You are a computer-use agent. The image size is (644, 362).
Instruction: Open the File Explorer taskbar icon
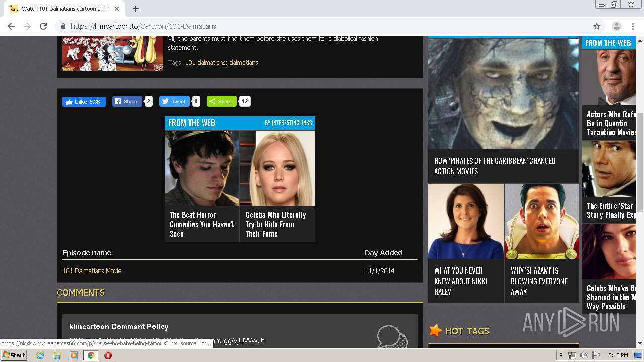coord(57,355)
